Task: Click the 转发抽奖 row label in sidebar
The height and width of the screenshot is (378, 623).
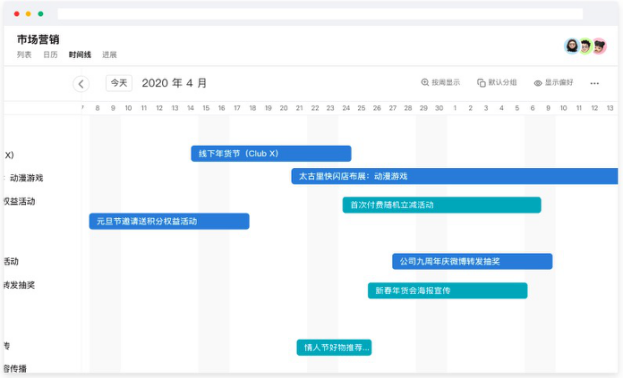Action: 19,285
